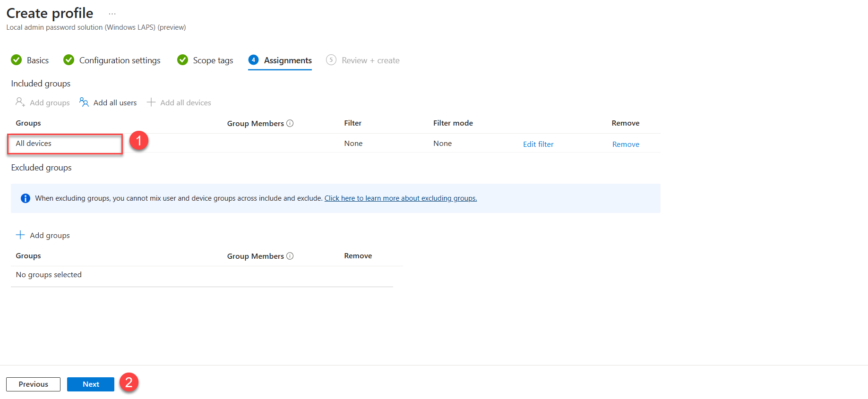Click the Basics green checkmark icon
The image size is (868, 399).
click(17, 60)
